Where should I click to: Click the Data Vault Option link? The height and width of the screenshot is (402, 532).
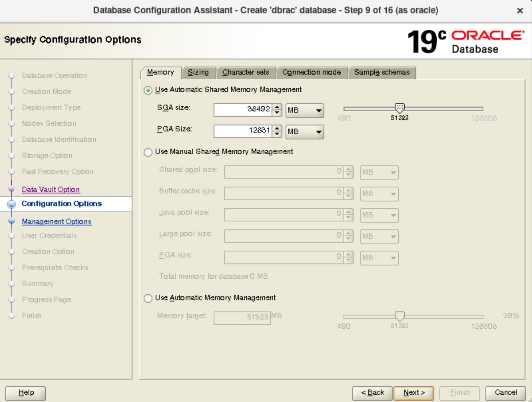coord(51,189)
